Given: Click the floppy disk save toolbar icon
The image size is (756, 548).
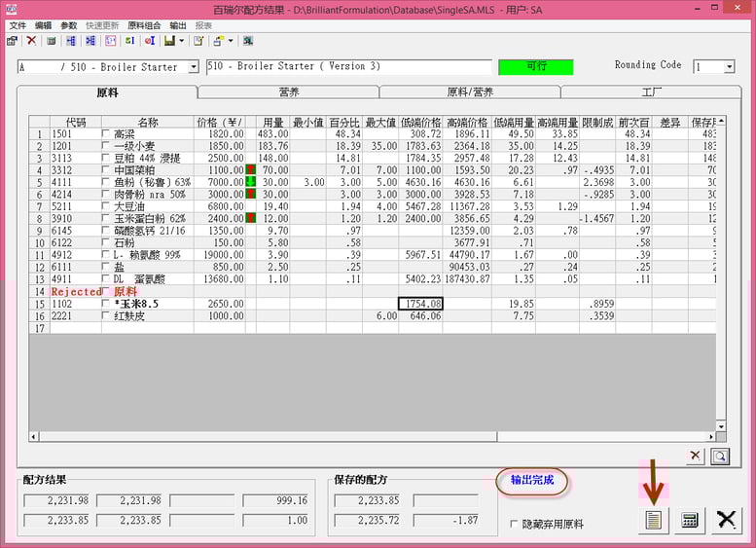Looking at the screenshot, I should pyautogui.click(x=169, y=41).
